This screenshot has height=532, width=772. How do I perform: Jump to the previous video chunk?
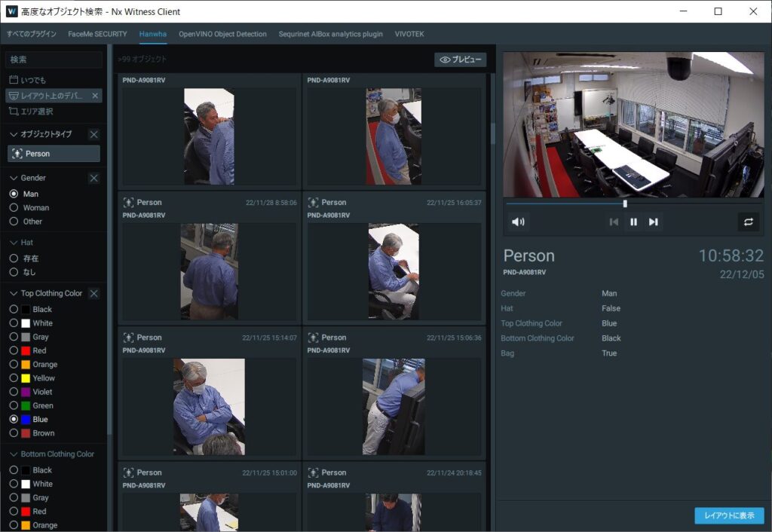coord(614,222)
